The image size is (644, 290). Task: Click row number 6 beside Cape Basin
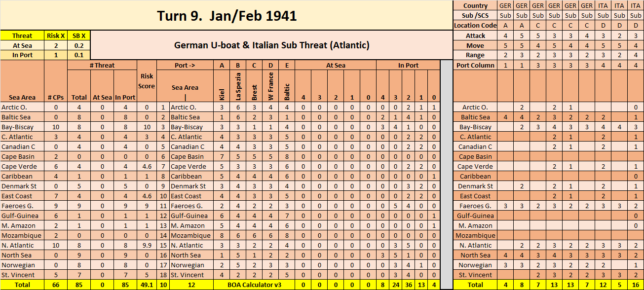click(163, 156)
